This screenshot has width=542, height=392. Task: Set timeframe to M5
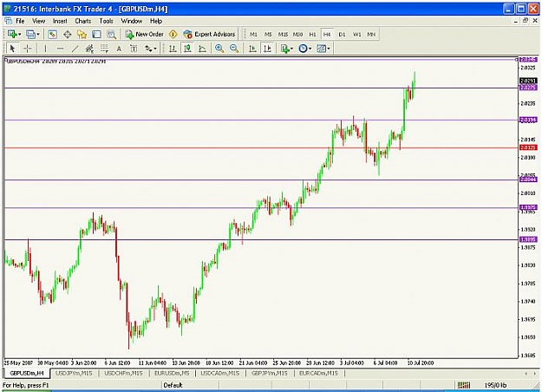tap(268, 34)
